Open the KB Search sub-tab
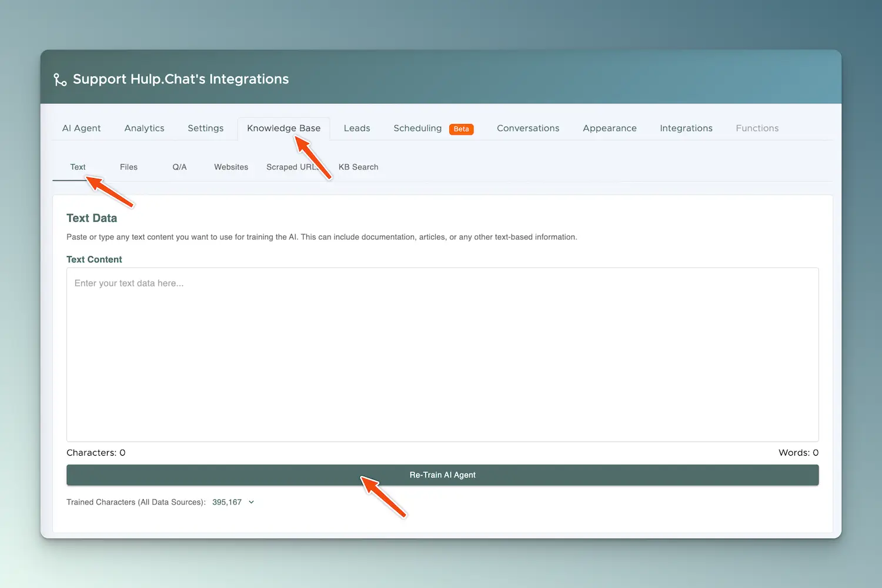Screen dimensions: 882x588 pyautogui.click(x=359, y=167)
